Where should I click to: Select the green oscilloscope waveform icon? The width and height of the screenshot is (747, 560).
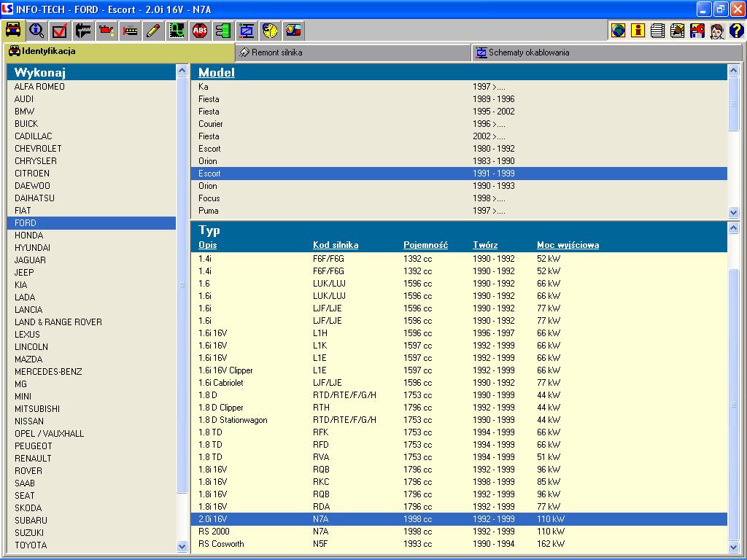pyautogui.click(x=177, y=31)
